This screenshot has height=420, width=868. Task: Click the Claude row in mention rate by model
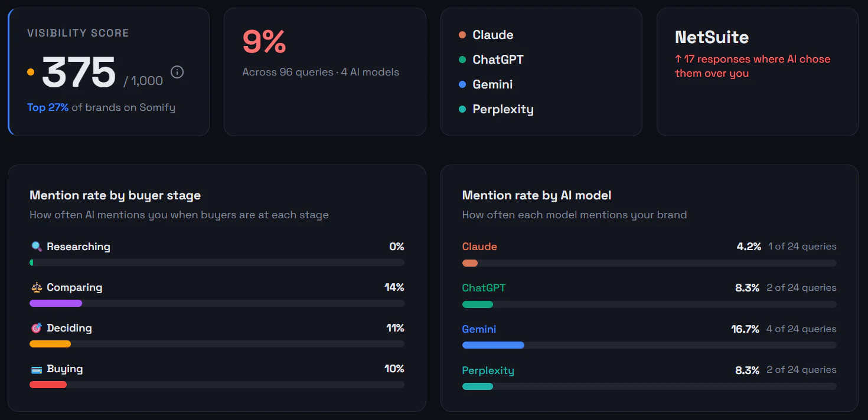point(479,247)
